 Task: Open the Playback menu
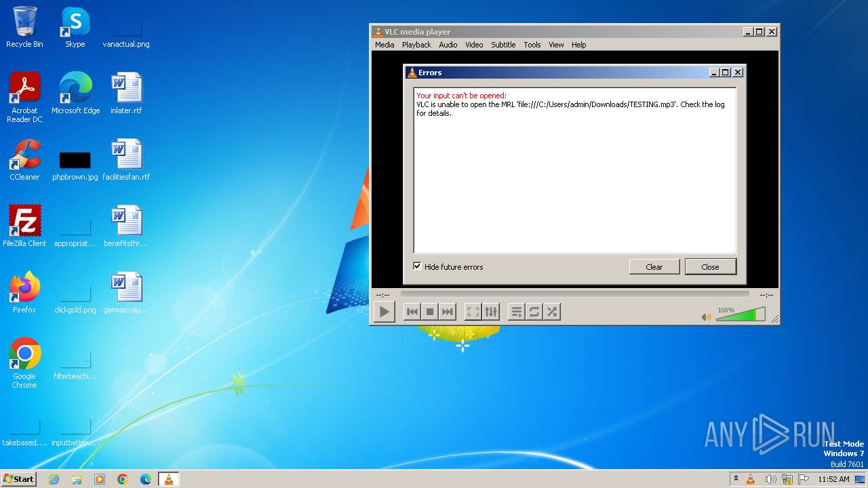416,45
